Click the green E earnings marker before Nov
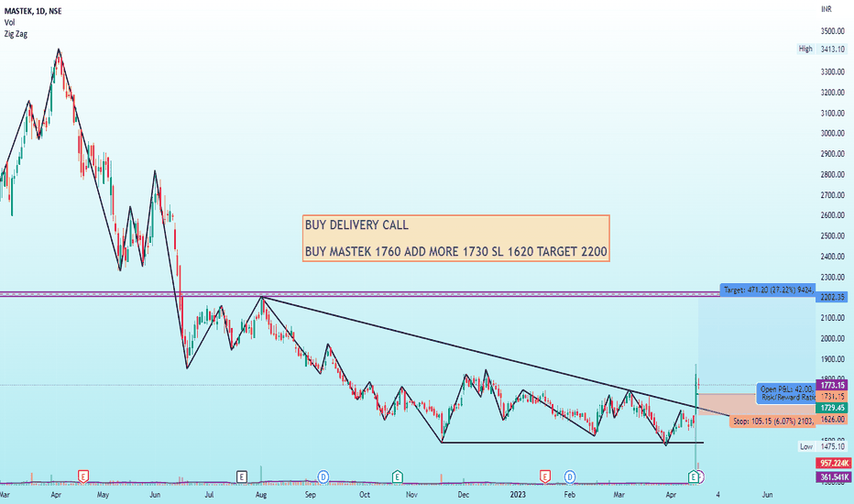Viewport: 854px width, 504px height. 398,477
